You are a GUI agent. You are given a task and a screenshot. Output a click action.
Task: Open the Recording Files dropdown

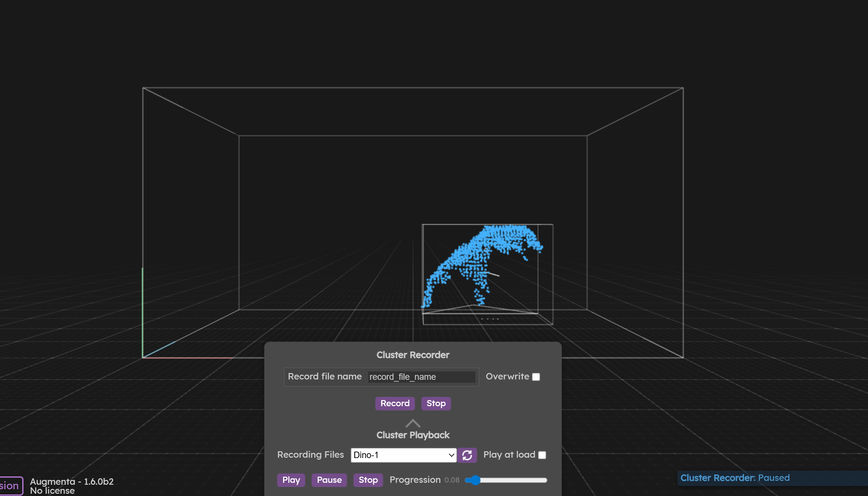pyautogui.click(x=403, y=455)
